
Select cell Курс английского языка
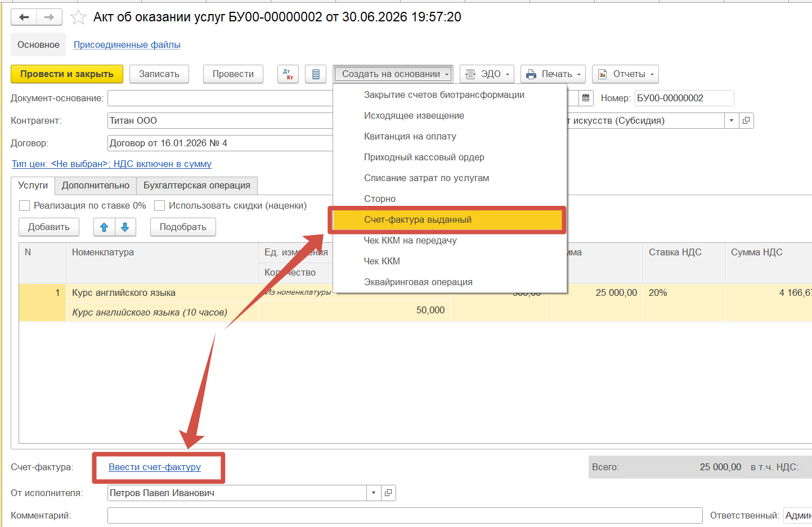[x=162, y=293]
